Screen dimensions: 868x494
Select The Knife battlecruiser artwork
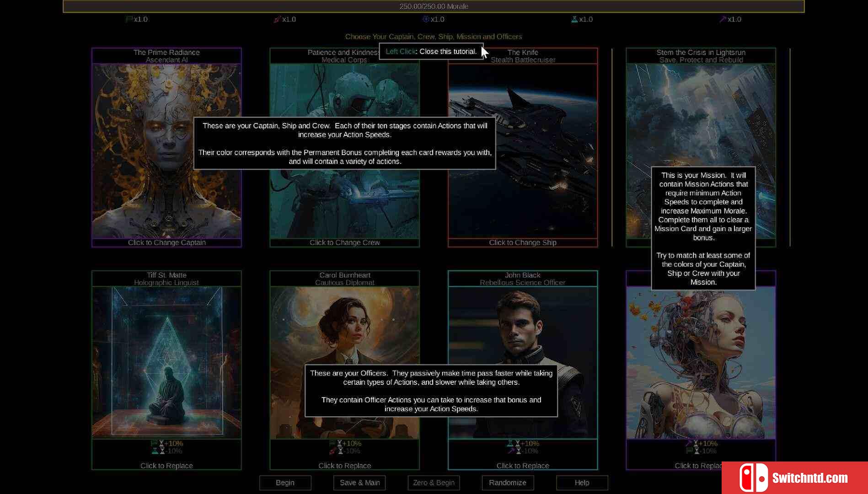(523, 151)
